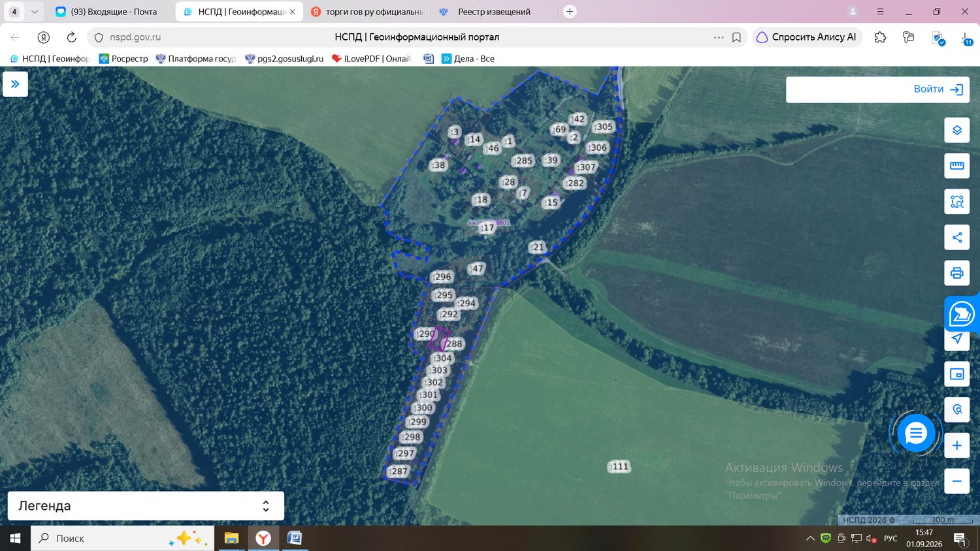This screenshot has height=551, width=980.
Task: Open the blue chat support bubble
Action: (915, 433)
